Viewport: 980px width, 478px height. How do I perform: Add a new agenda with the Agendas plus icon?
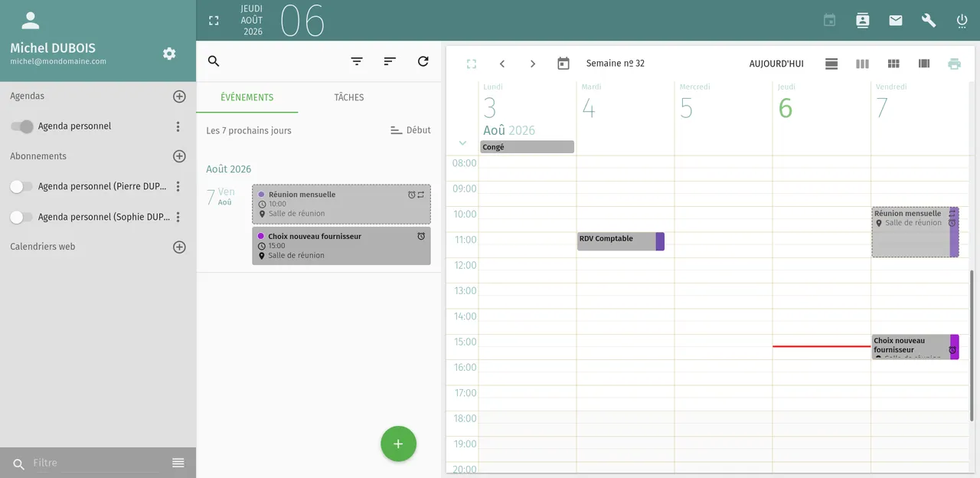pyautogui.click(x=179, y=97)
